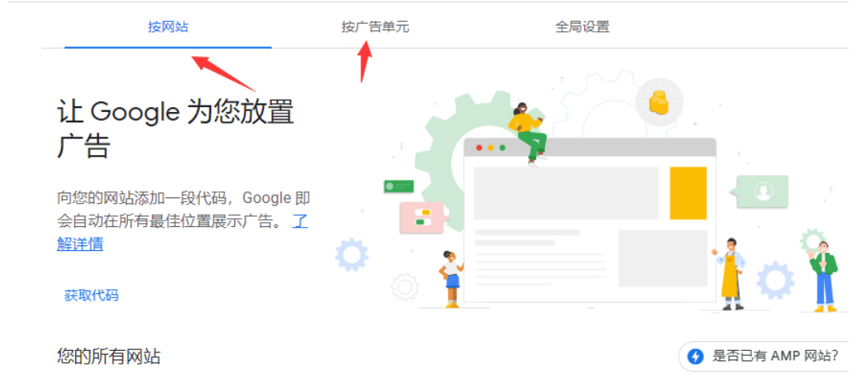
Task: Click the 获取代码 button
Action: 91,295
